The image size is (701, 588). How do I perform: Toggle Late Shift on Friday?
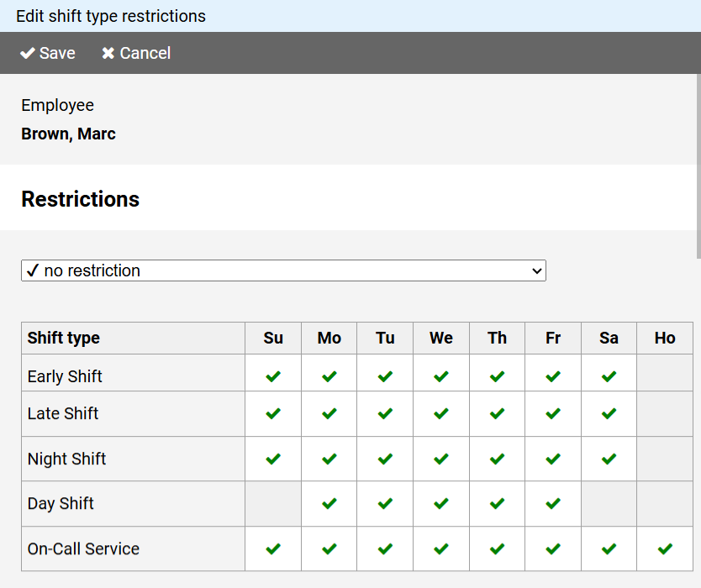[553, 414]
